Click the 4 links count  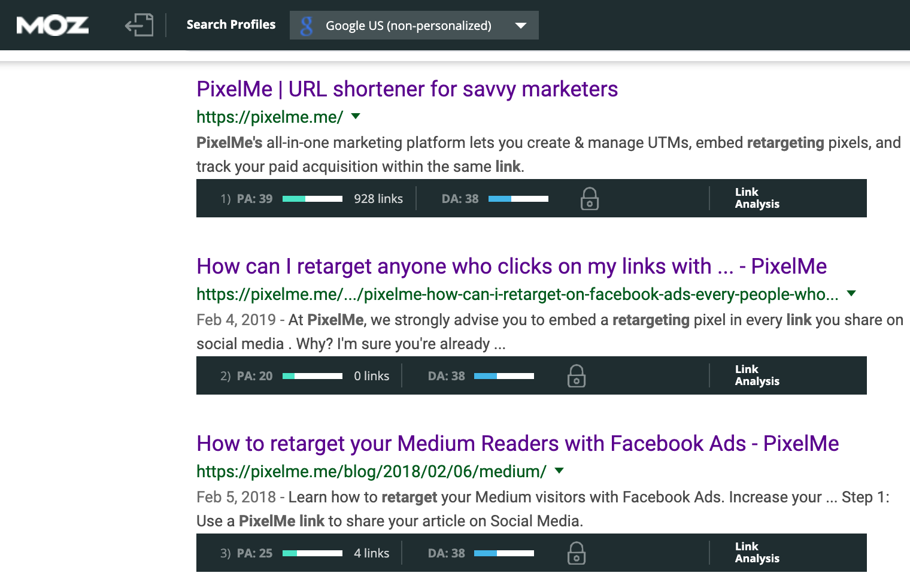pyautogui.click(x=372, y=553)
